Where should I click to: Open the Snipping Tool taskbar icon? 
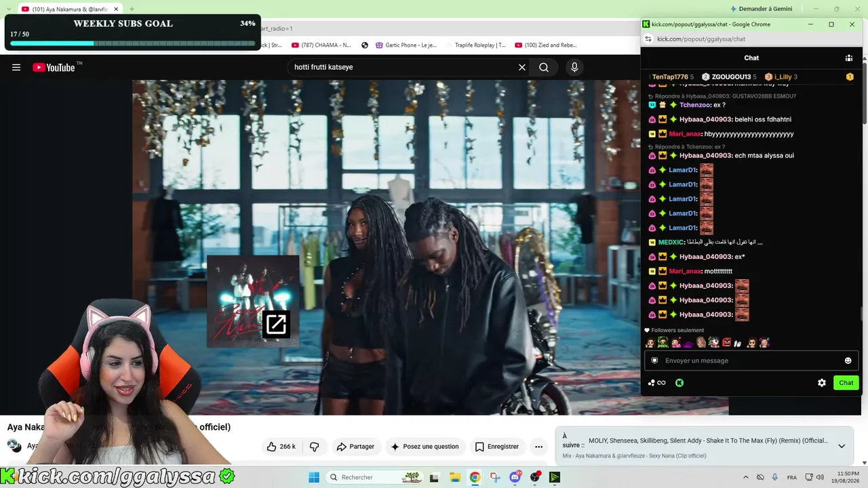(495, 477)
